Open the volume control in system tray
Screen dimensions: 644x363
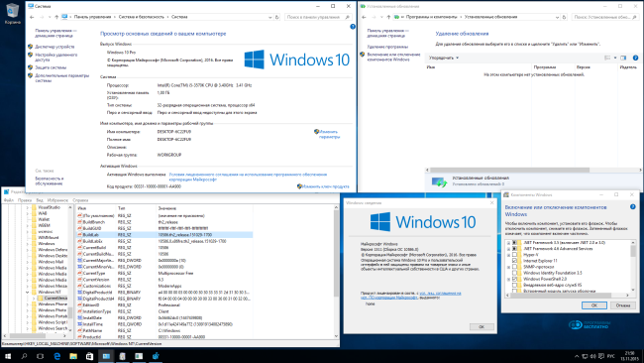tap(592, 356)
